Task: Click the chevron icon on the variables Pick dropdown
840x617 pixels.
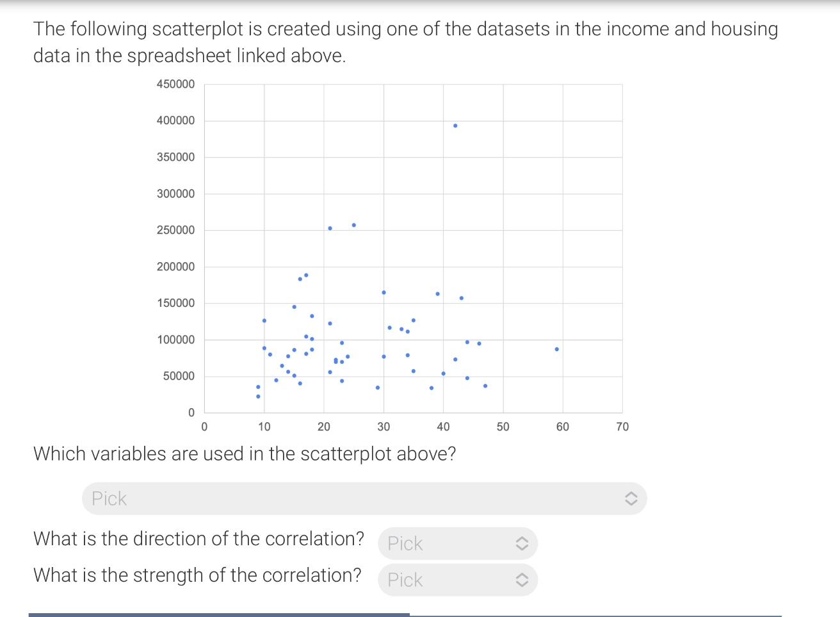Action: 631,498
